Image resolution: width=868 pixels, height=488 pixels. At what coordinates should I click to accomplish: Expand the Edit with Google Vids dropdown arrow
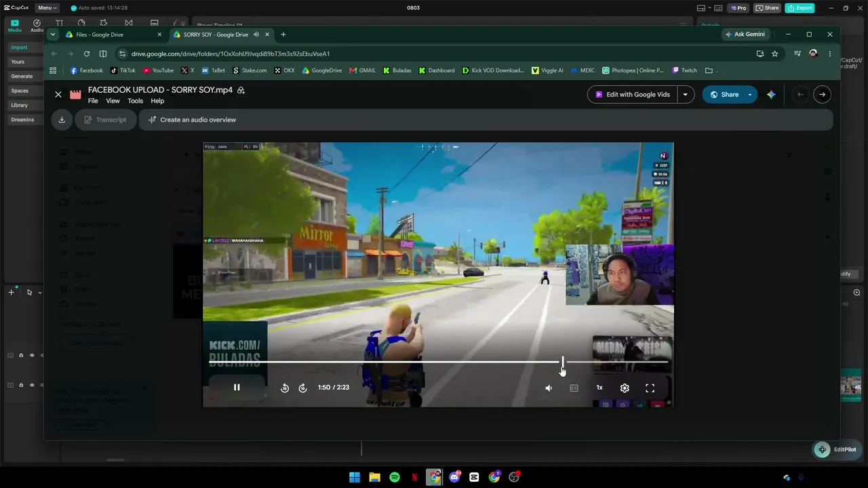click(x=686, y=95)
